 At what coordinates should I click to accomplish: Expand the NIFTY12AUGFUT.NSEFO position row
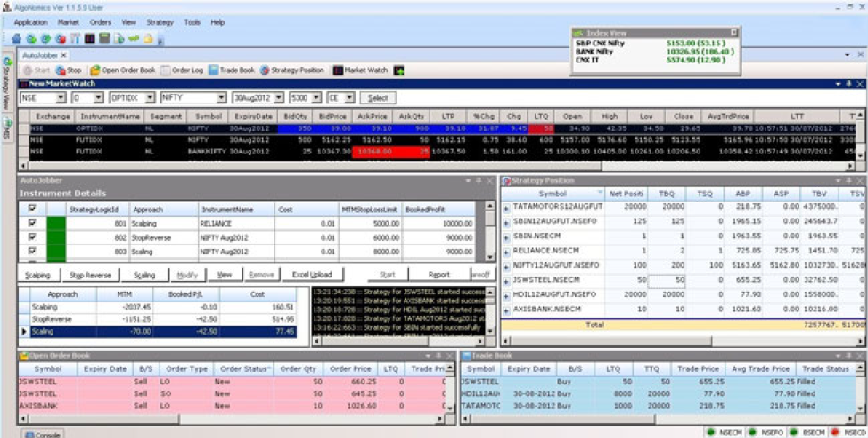pyautogui.click(x=506, y=267)
